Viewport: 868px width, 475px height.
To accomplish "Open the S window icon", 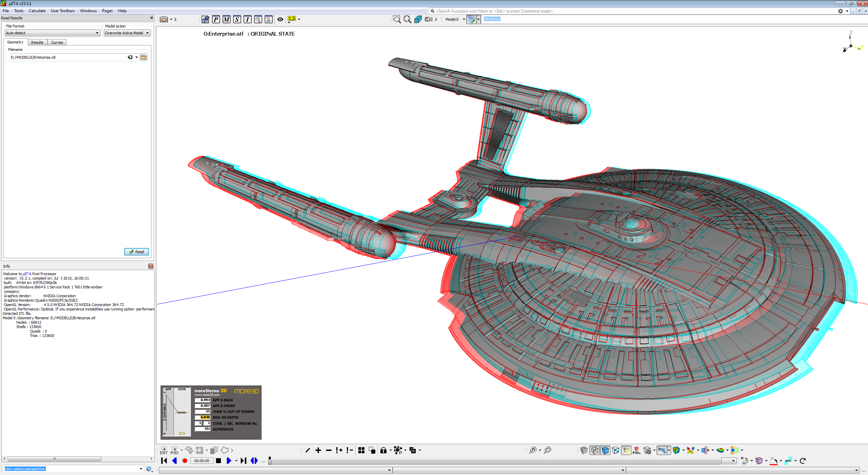I will [237, 19].
